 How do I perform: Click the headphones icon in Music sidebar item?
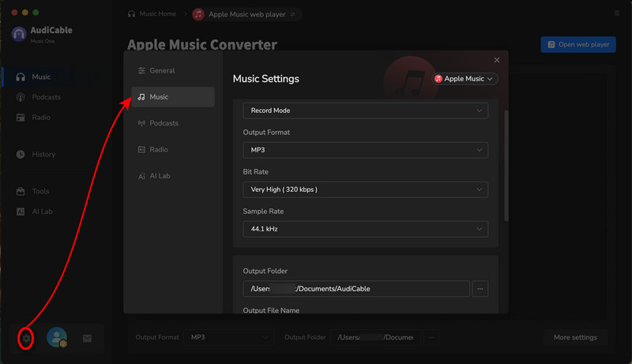(21, 77)
